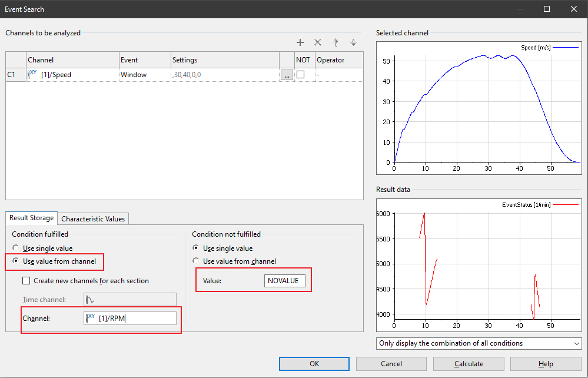
Task: Click the XY icon in Channel field
Action: click(91, 318)
